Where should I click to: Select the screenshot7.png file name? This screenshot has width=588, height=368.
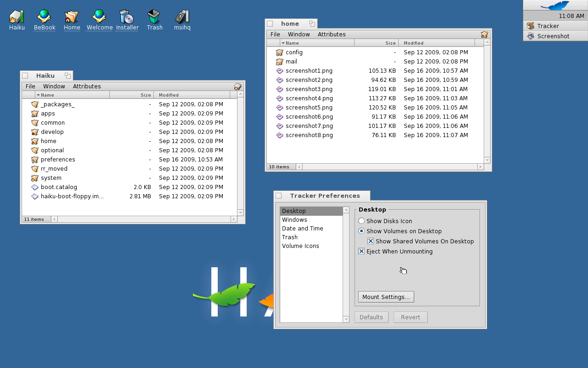[309, 126]
